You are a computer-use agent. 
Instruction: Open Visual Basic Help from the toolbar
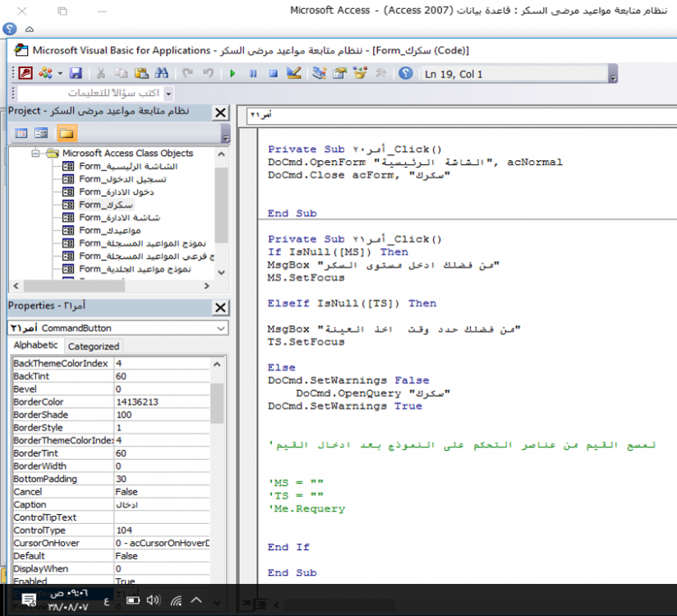pos(405,73)
